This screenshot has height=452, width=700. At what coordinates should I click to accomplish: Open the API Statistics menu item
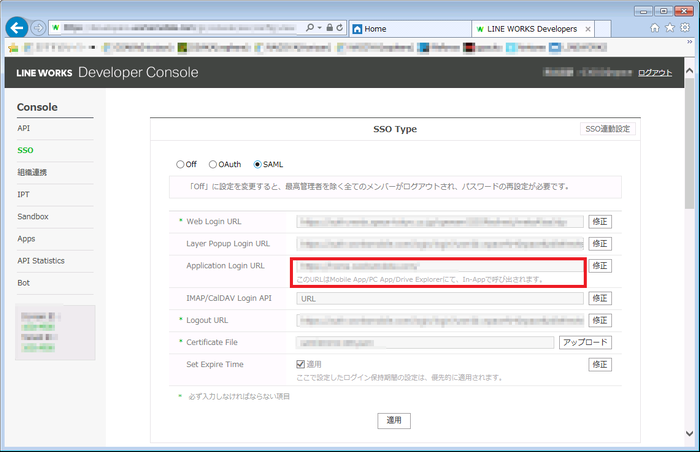(x=41, y=260)
